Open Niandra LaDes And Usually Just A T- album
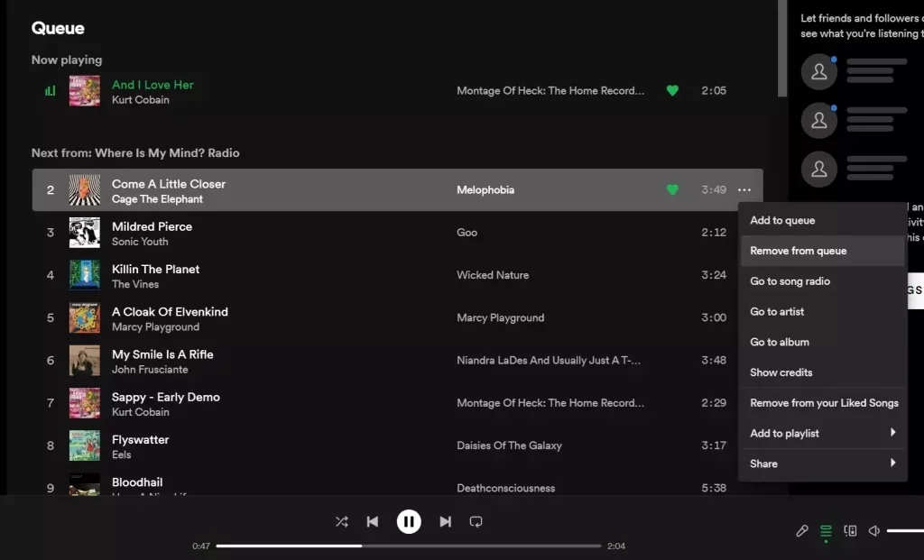 click(549, 361)
